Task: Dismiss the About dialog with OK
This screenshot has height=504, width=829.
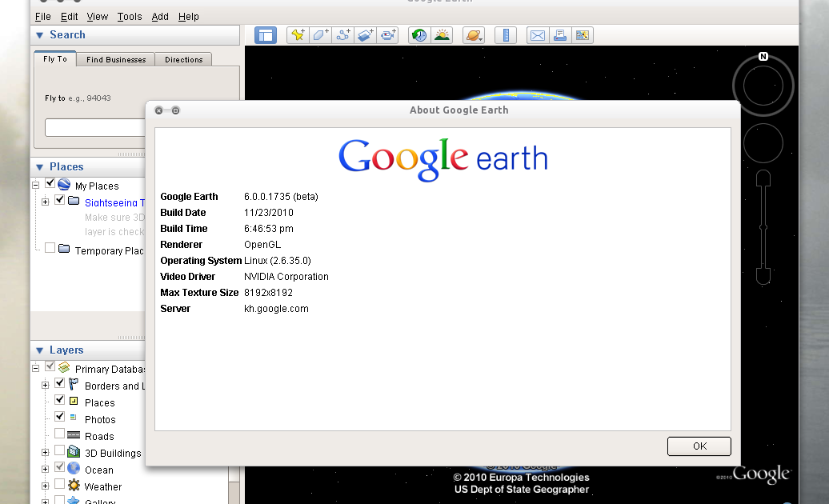Action: point(698,446)
